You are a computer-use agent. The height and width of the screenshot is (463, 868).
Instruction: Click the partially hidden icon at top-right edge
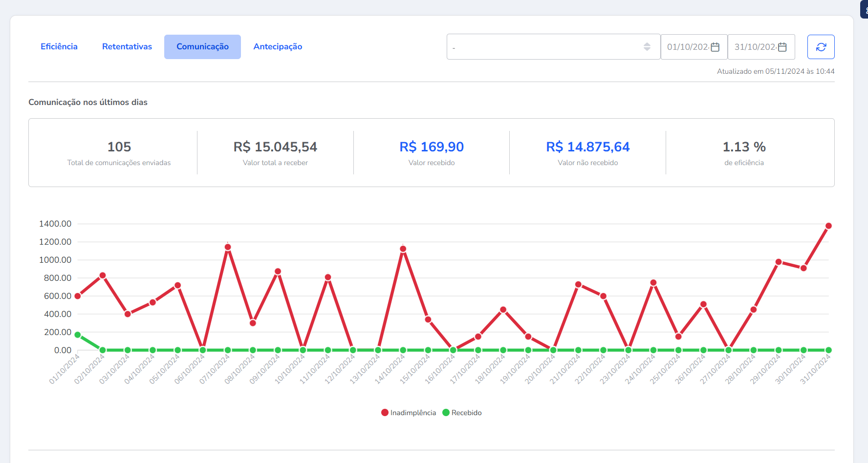865,10
